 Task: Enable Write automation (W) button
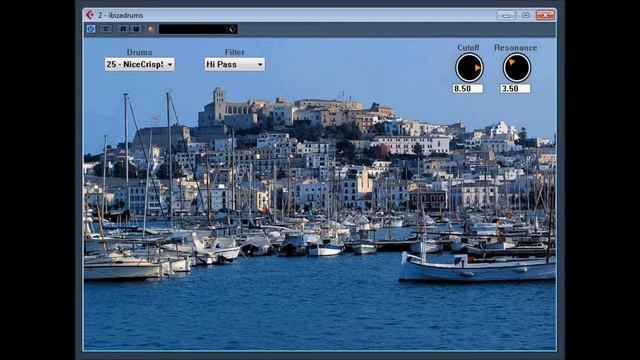(x=136, y=29)
